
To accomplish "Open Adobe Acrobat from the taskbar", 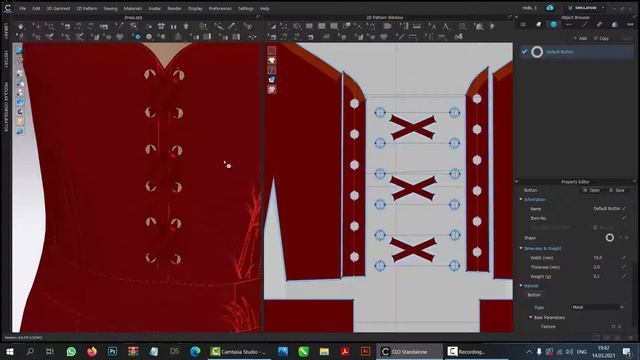I will tap(345, 351).
